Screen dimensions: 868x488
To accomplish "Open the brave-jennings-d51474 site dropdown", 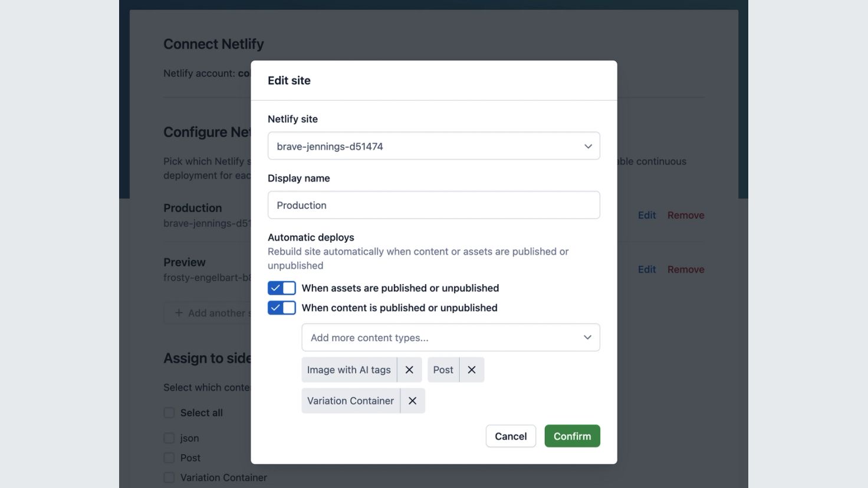I will [x=434, y=146].
